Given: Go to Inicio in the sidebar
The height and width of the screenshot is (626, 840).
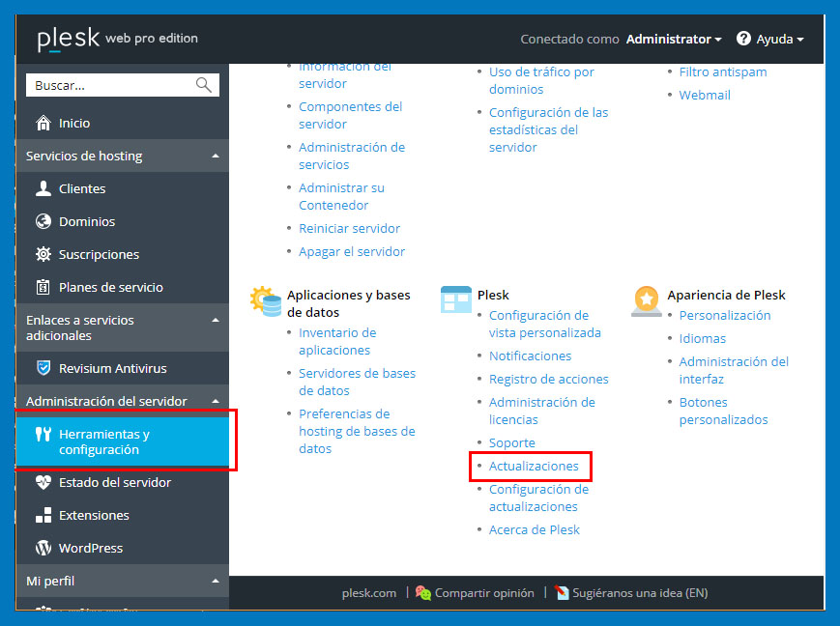Looking at the screenshot, I should (x=123, y=123).
